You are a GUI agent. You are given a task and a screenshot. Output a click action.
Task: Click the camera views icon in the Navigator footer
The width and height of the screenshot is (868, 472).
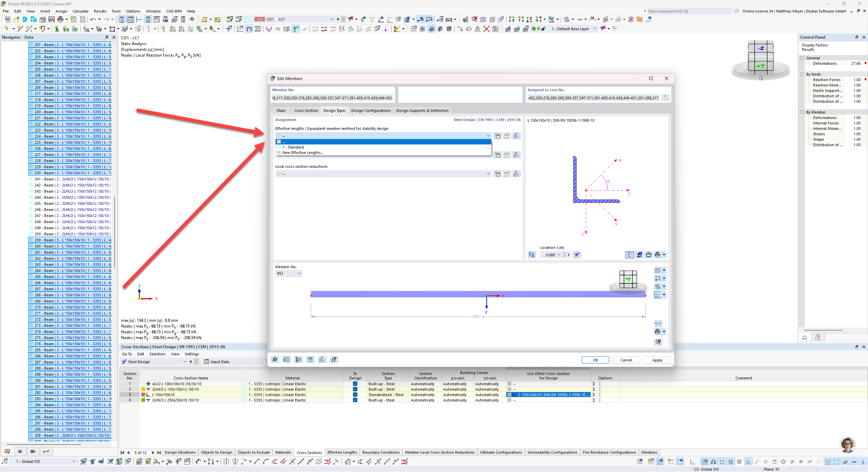pos(33,451)
